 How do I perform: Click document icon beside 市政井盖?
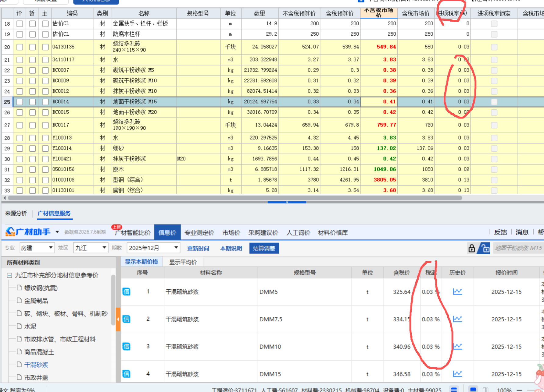click(x=19, y=377)
